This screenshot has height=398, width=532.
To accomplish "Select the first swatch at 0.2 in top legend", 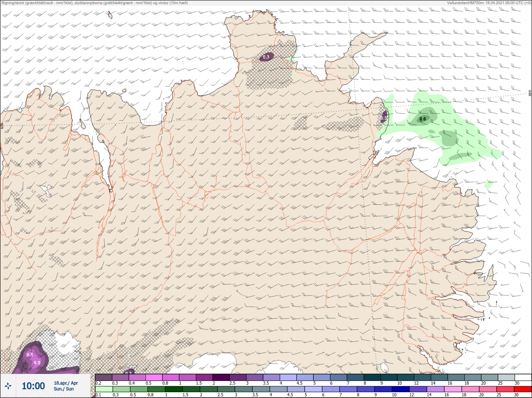I will click(x=103, y=377).
